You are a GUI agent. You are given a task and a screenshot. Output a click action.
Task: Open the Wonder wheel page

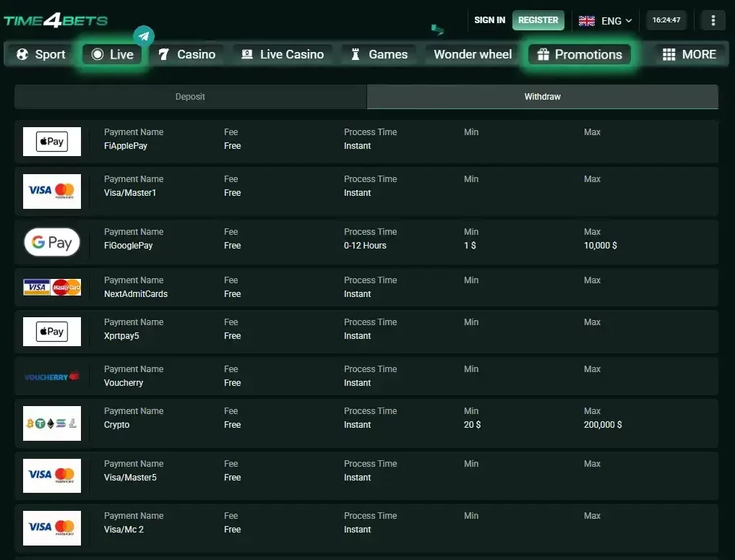tap(473, 54)
